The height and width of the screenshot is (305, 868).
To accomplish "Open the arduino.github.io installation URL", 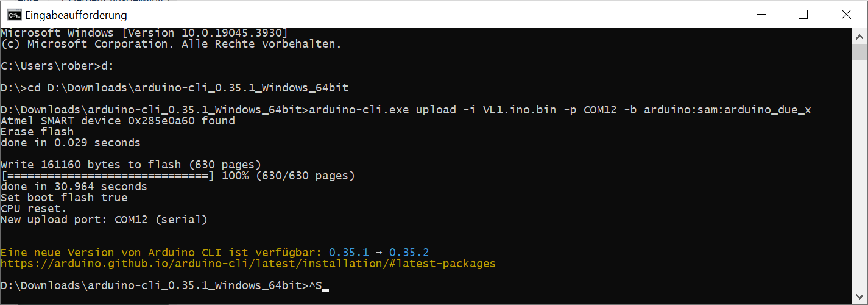I will pyautogui.click(x=248, y=264).
